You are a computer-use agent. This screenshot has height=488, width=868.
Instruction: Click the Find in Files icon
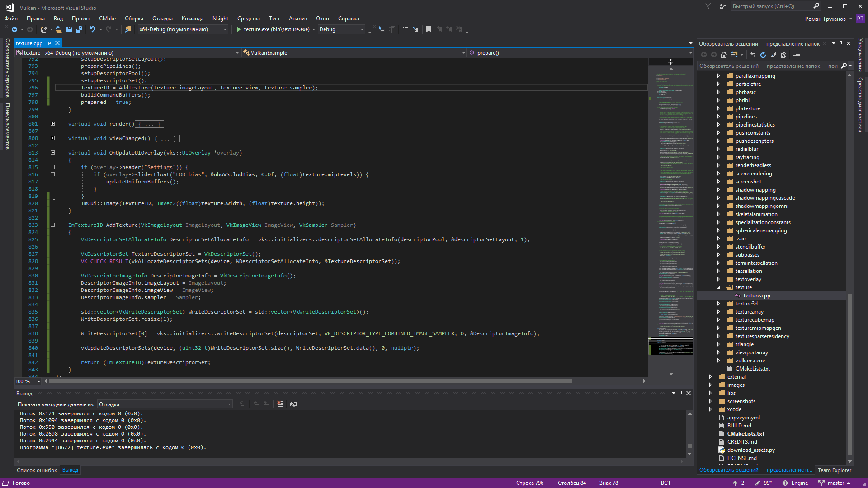[128, 29]
